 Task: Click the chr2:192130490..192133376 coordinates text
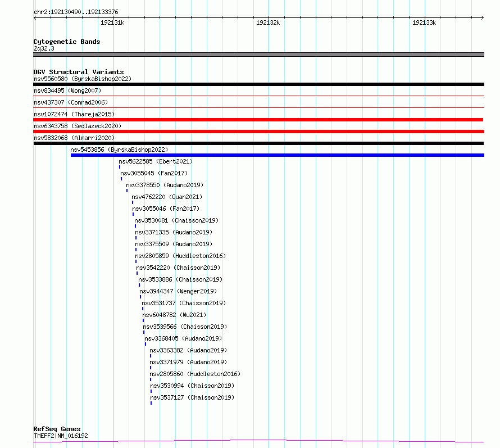click(x=76, y=12)
